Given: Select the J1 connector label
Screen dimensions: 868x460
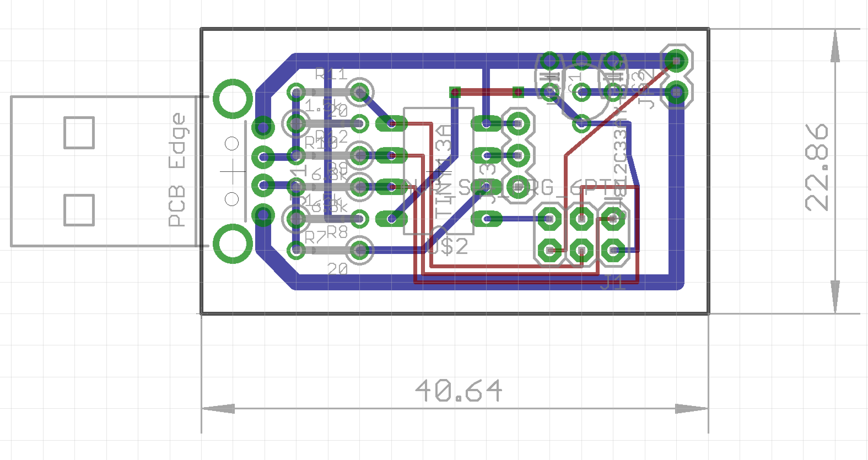Looking at the screenshot, I should click(613, 282).
